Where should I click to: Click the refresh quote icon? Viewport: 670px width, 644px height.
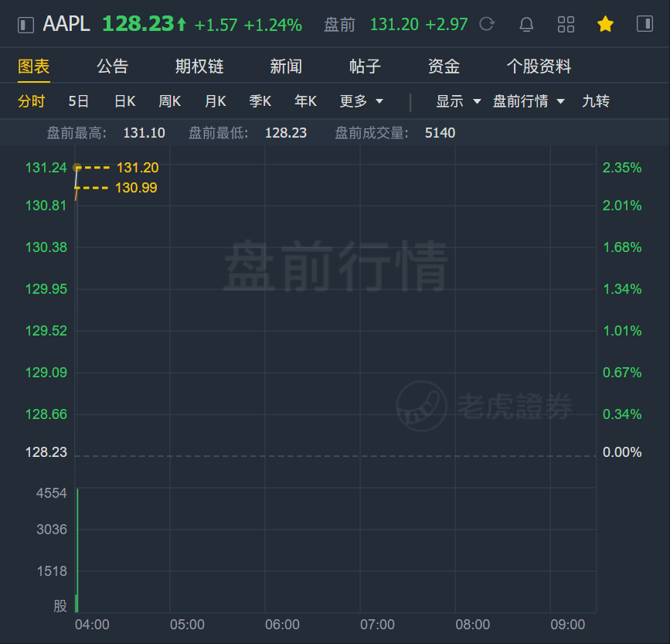click(x=487, y=25)
